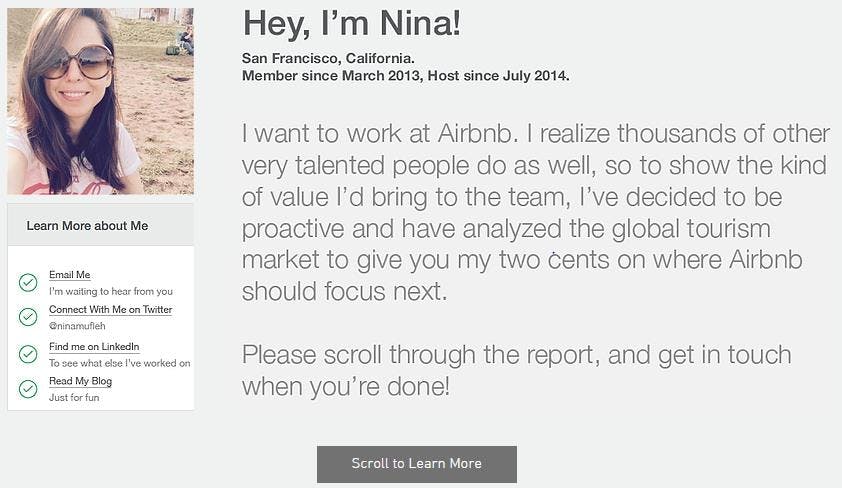Click the Hey, I'm Nina! heading
The height and width of the screenshot is (488, 842).
click(x=352, y=24)
